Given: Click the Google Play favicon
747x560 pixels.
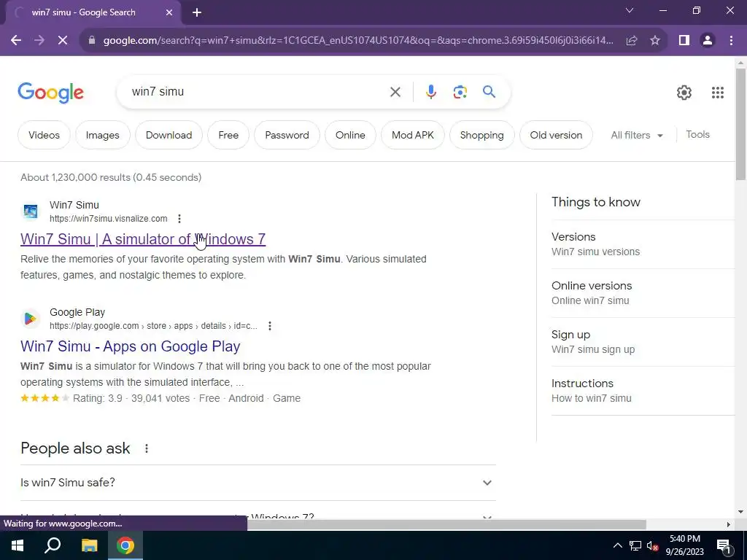Looking at the screenshot, I should point(31,318).
